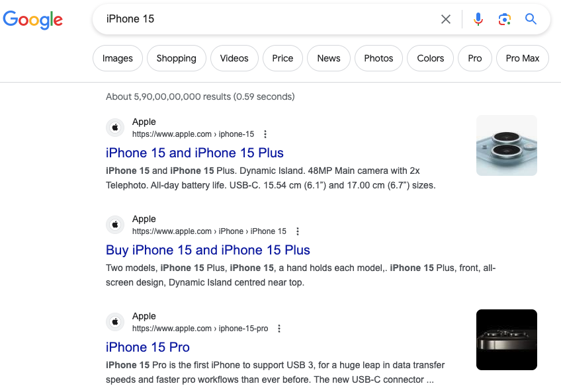Open three-dot menu for Buy iPhone result
This screenshot has width=561, height=392.
tap(298, 231)
